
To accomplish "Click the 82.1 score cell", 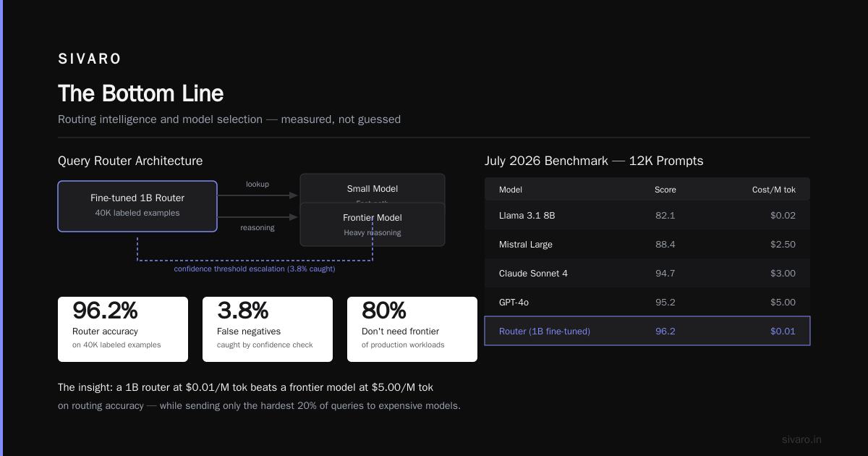I will tap(665, 216).
